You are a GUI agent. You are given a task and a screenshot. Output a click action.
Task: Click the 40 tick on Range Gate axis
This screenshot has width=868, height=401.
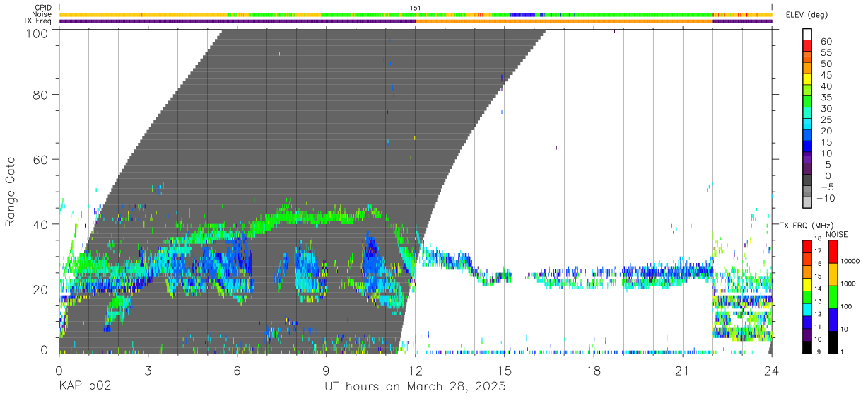click(40, 225)
